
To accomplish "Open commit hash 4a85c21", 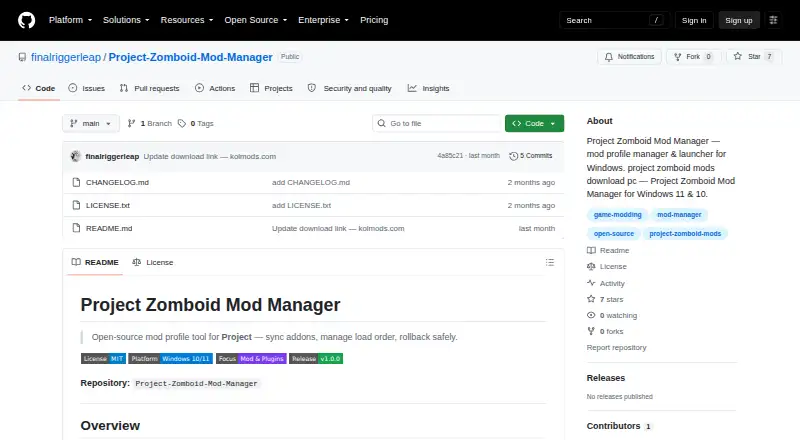I will (x=450, y=156).
